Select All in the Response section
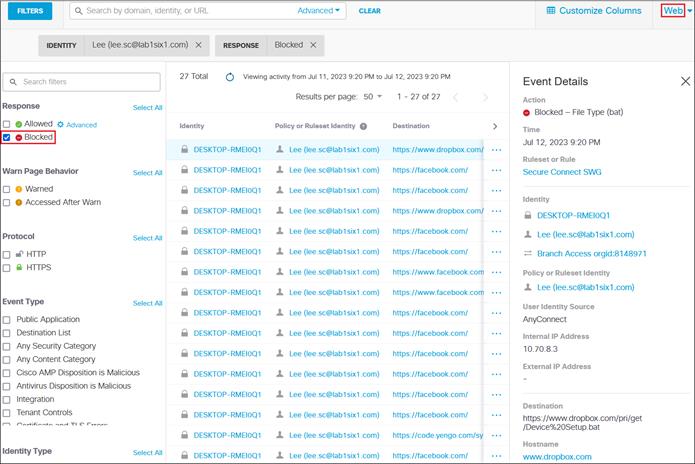This screenshot has height=464, width=695. pyautogui.click(x=148, y=107)
